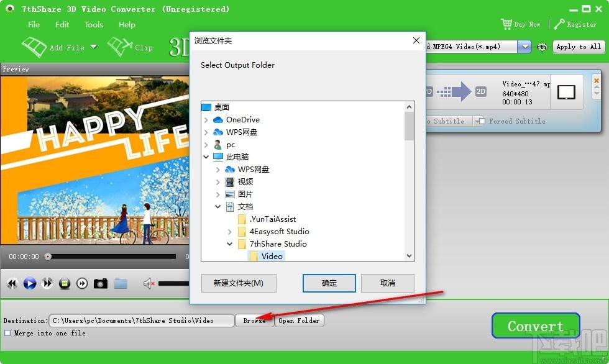
Task: Expand the 视频 folder node
Action: click(x=218, y=182)
